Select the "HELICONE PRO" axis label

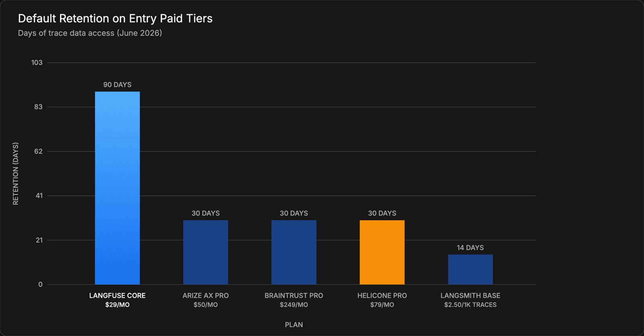pos(382,295)
